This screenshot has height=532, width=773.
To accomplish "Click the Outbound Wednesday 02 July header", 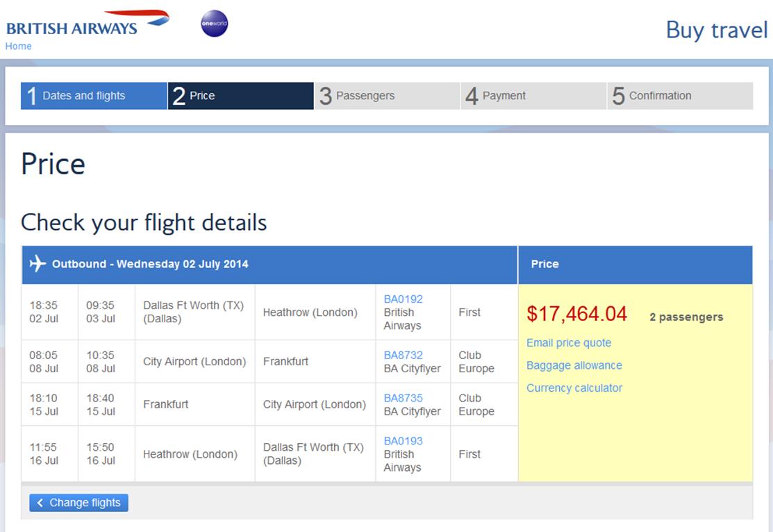I will pos(150,264).
